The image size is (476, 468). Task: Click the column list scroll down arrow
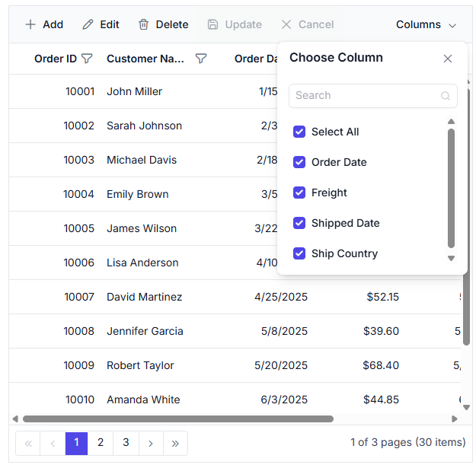[x=452, y=258]
